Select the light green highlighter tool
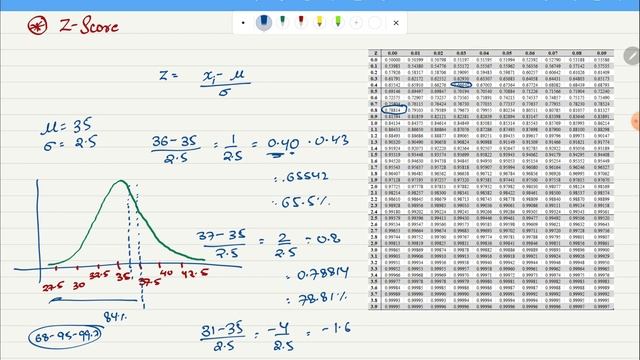This screenshot has height=360, width=640. (338, 22)
